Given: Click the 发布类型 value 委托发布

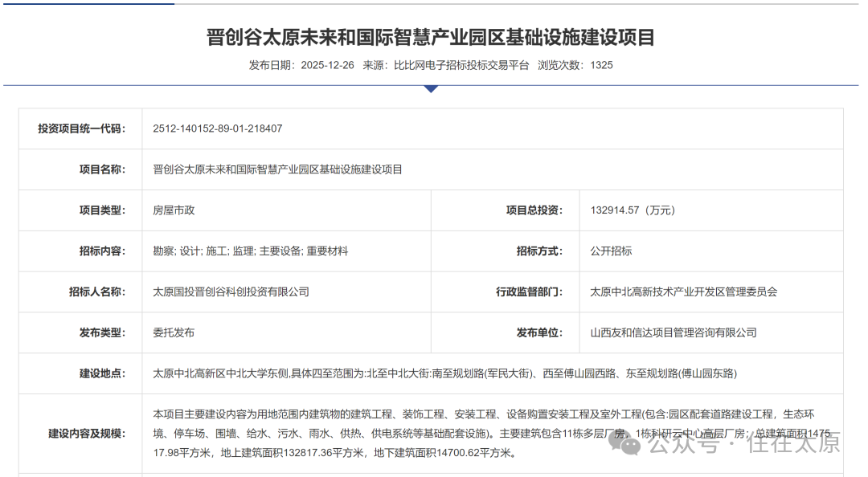Looking at the screenshot, I should (176, 332).
